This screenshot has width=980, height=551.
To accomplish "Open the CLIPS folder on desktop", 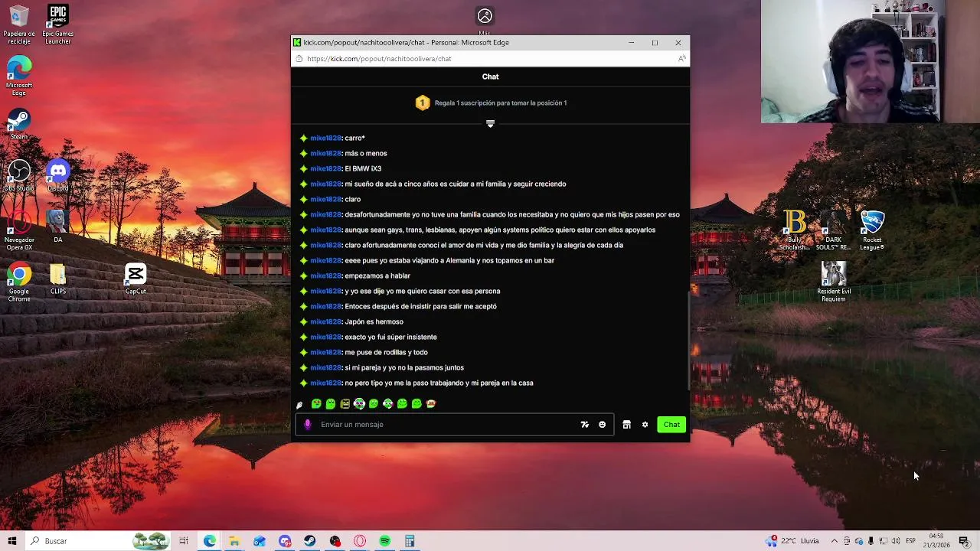I will click(x=58, y=279).
